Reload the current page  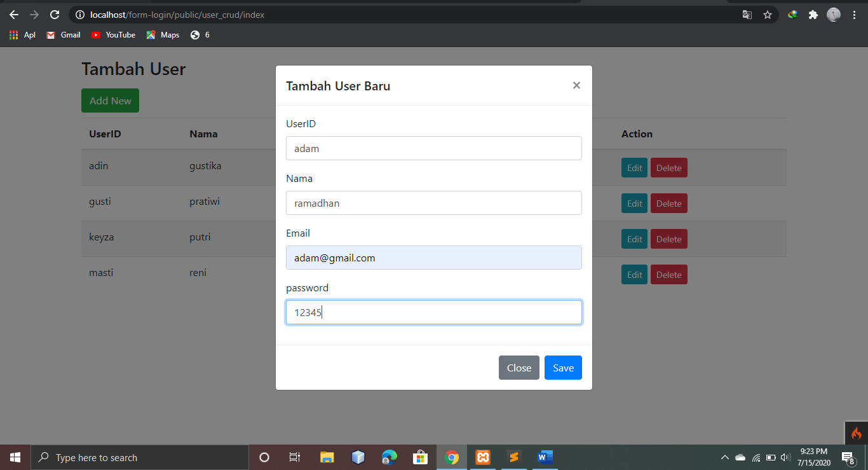coord(55,15)
